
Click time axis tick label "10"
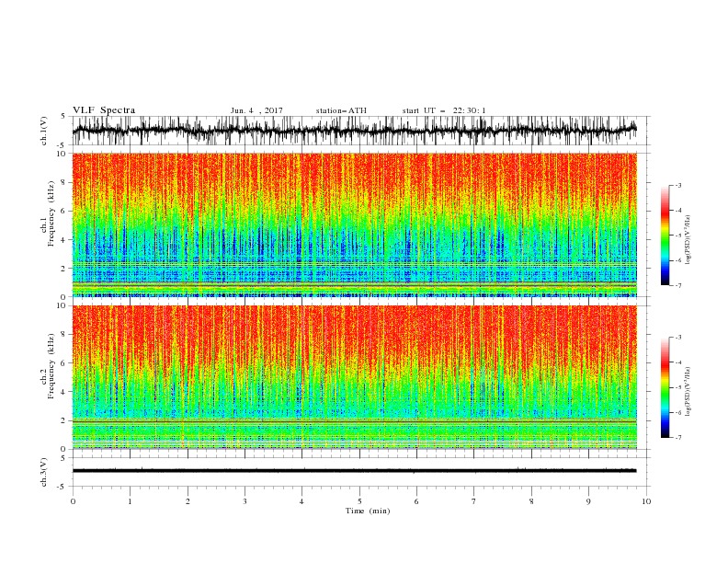pyautogui.click(x=646, y=501)
